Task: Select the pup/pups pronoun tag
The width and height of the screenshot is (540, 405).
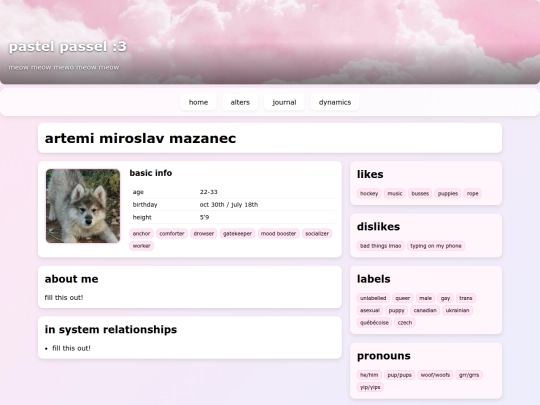Action: coord(399,375)
